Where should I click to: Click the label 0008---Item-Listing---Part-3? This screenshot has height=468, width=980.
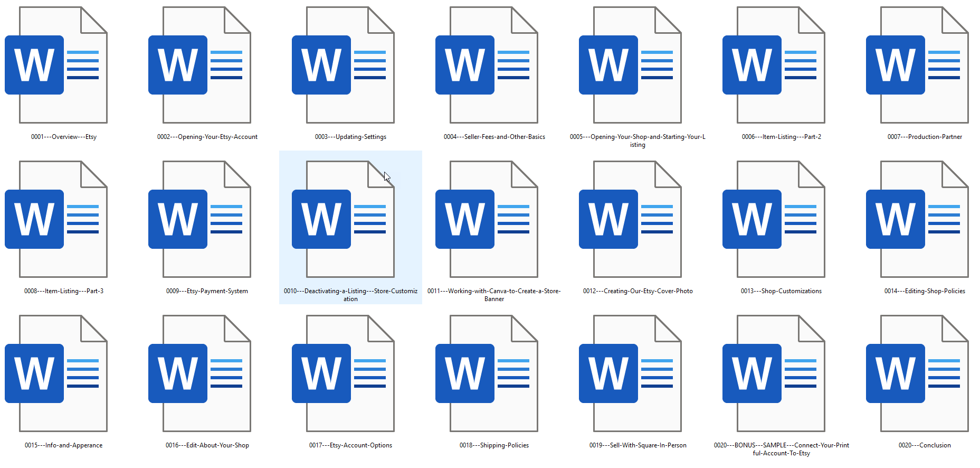click(x=64, y=291)
